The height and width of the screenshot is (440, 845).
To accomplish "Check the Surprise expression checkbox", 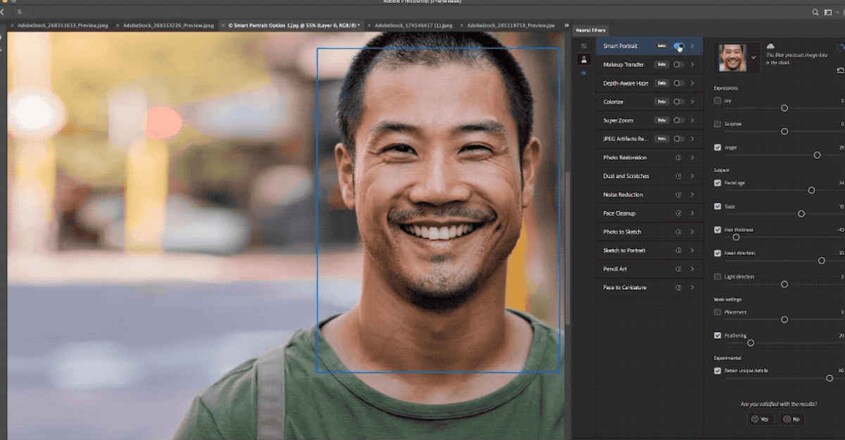I will (x=717, y=124).
